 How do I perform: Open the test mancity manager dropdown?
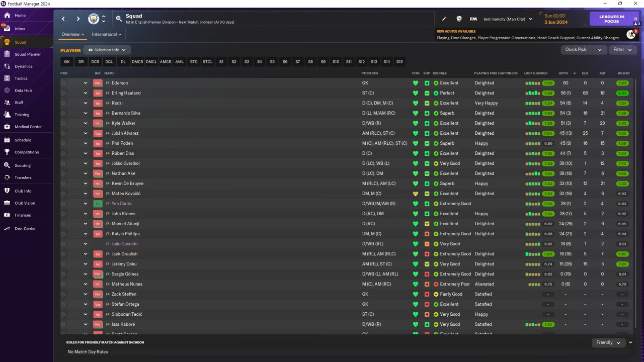point(508,19)
